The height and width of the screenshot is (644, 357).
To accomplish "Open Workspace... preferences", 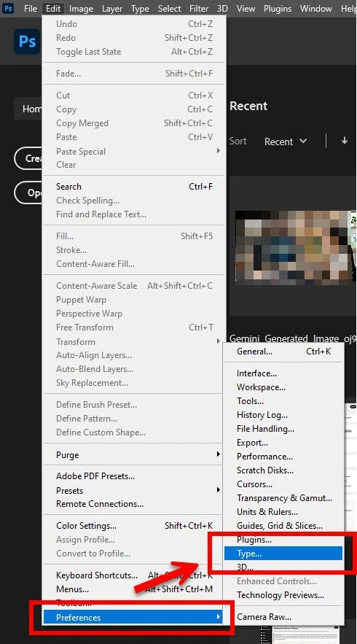I will [283, 387].
